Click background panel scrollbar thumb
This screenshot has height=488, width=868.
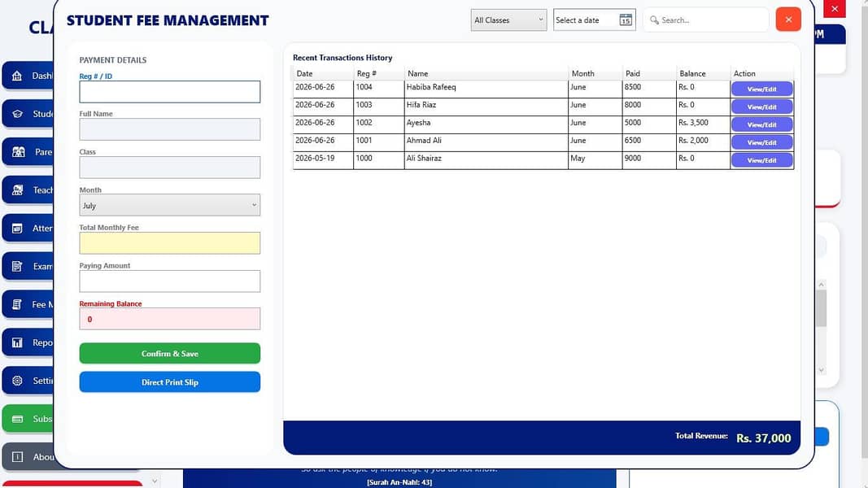(822, 308)
